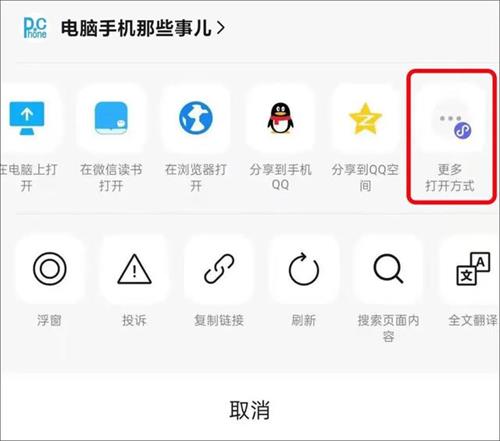This screenshot has width=500, height=441.
Task: Open on computer via monitor icon
Action: tap(27, 119)
